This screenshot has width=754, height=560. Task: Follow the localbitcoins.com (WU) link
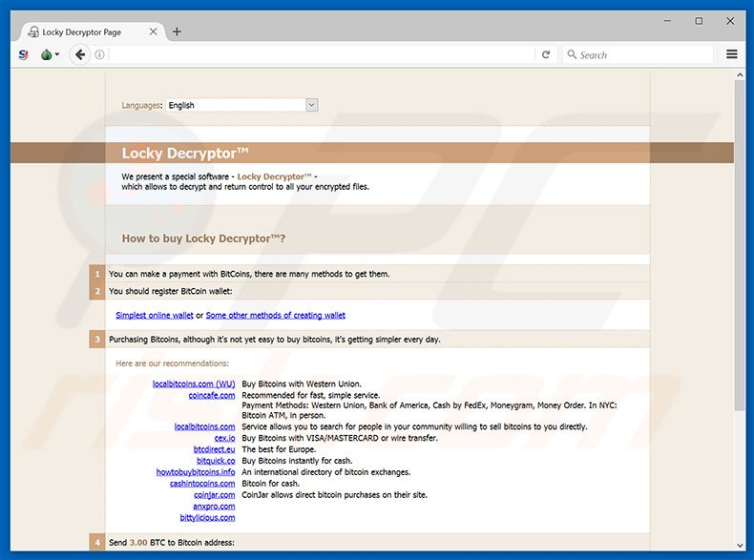click(x=194, y=384)
